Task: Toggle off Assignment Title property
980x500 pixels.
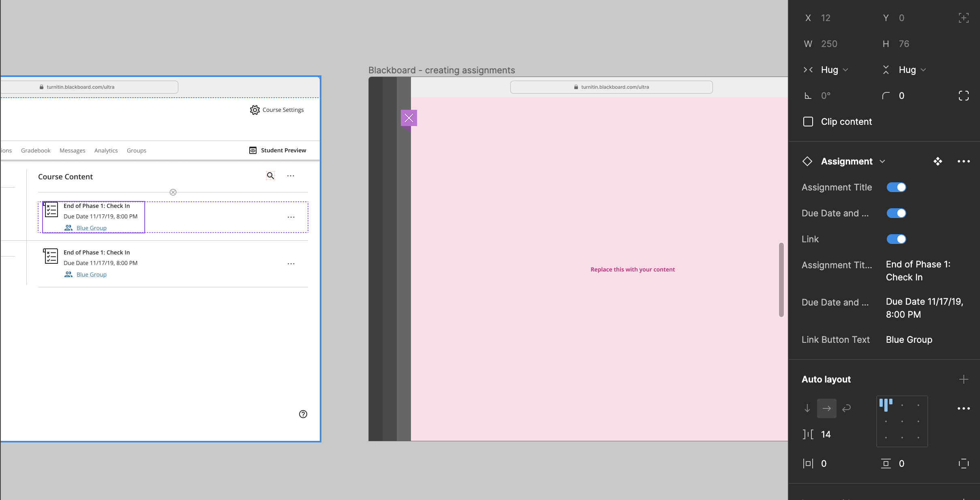Action: (x=896, y=187)
